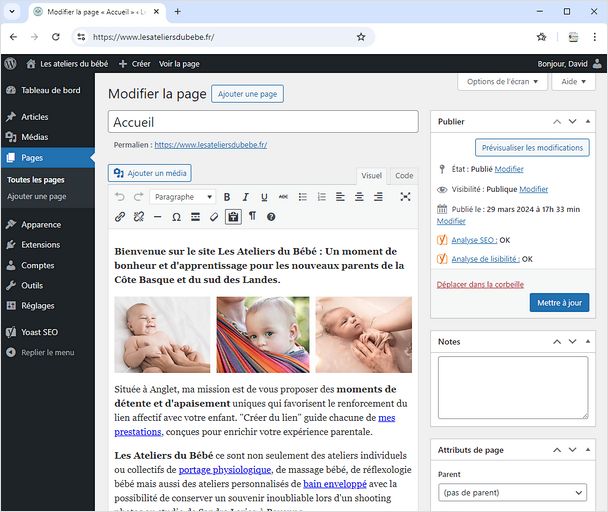
Task: Open the Médias menu
Action: 47,137
